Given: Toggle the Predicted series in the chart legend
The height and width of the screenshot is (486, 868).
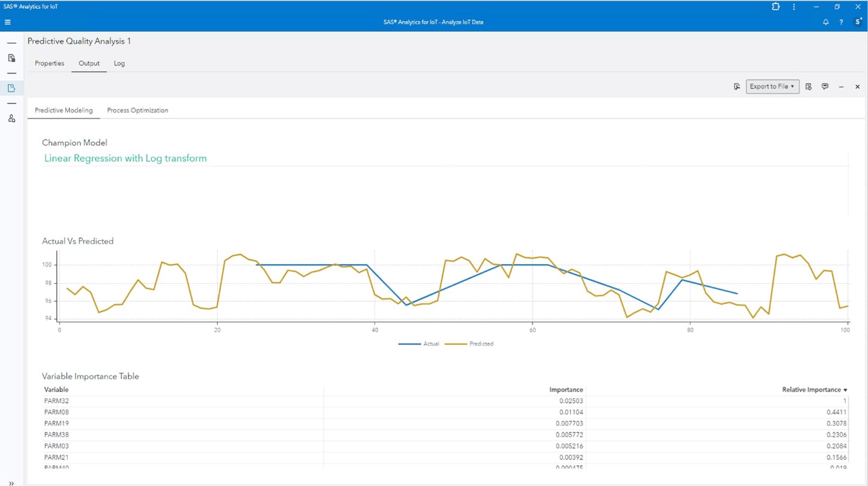Looking at the screenshot, I should 481,343.
